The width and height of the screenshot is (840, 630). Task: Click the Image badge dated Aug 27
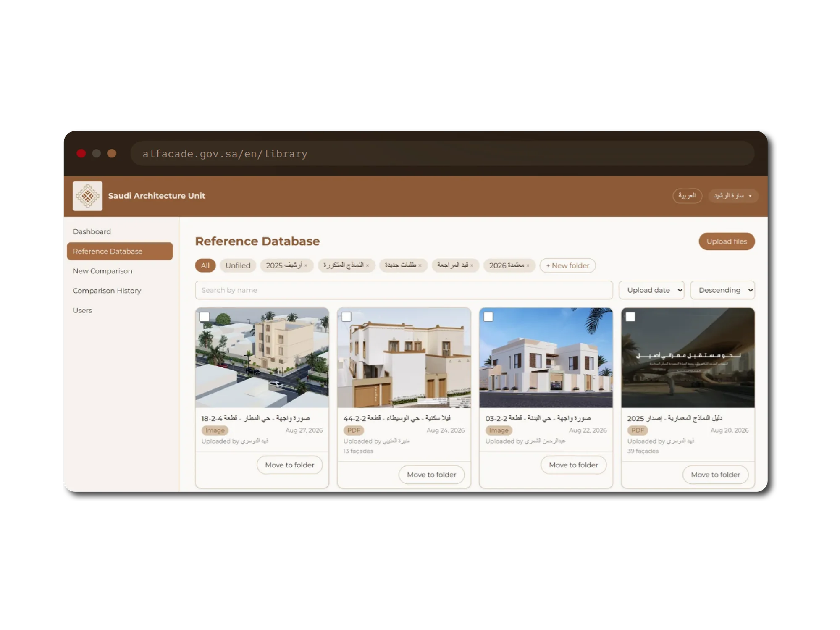pos(215,430)
